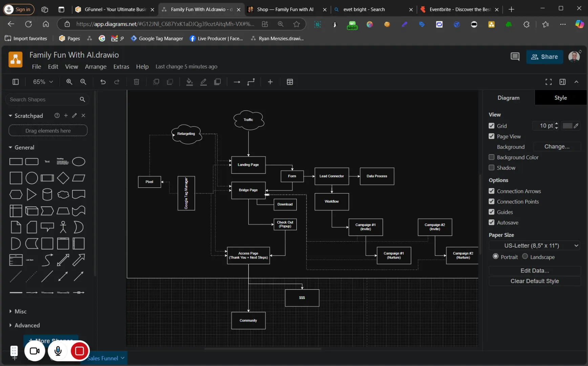
Task: Click the background Change... button
Action: coord(557,146)
